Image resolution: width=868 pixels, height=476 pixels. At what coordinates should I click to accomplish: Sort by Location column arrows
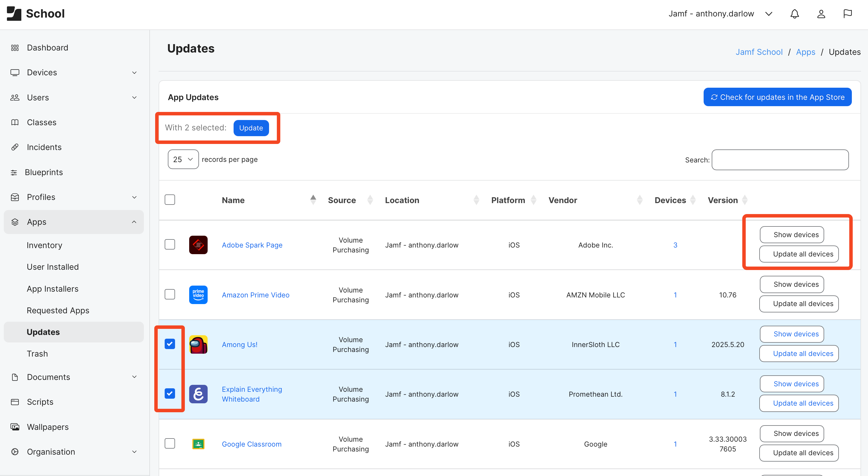click(x=476, y=200)
